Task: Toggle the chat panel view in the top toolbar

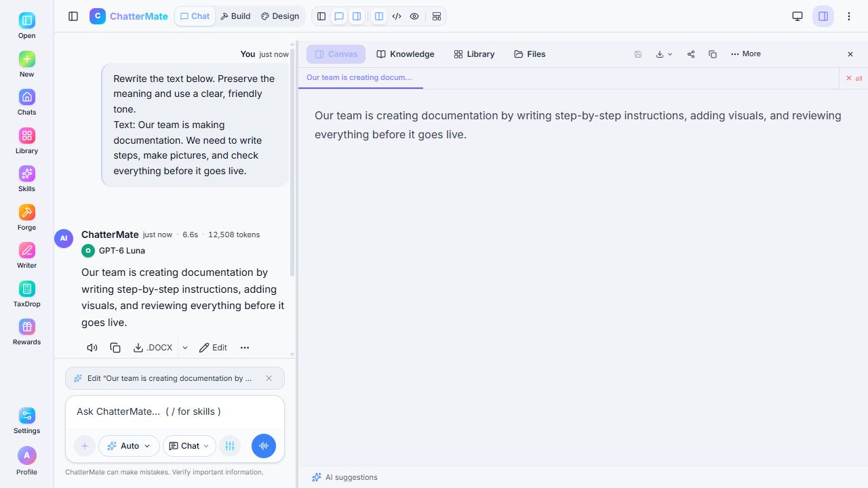Action: (339, 16)
